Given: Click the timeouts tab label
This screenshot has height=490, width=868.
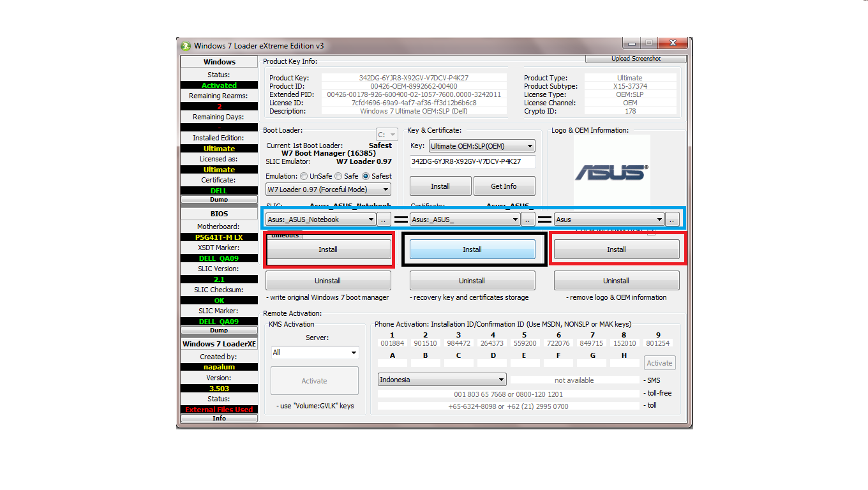Looking at the screenshot, I should (x=284, y=235).
